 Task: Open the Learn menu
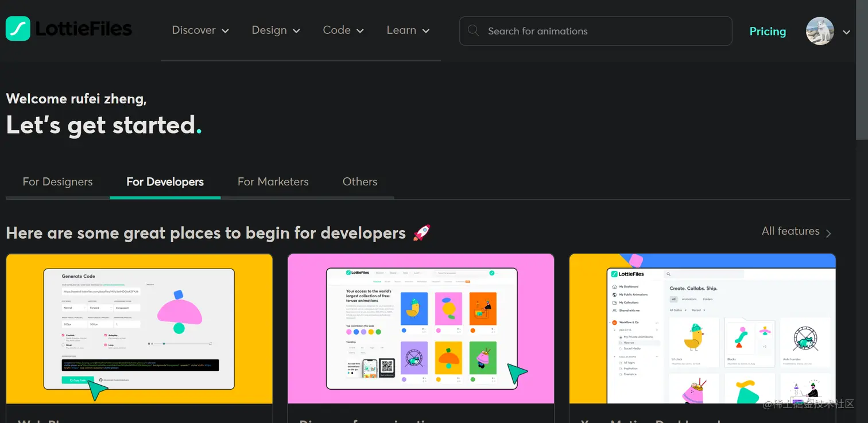(x=408, y=30)
